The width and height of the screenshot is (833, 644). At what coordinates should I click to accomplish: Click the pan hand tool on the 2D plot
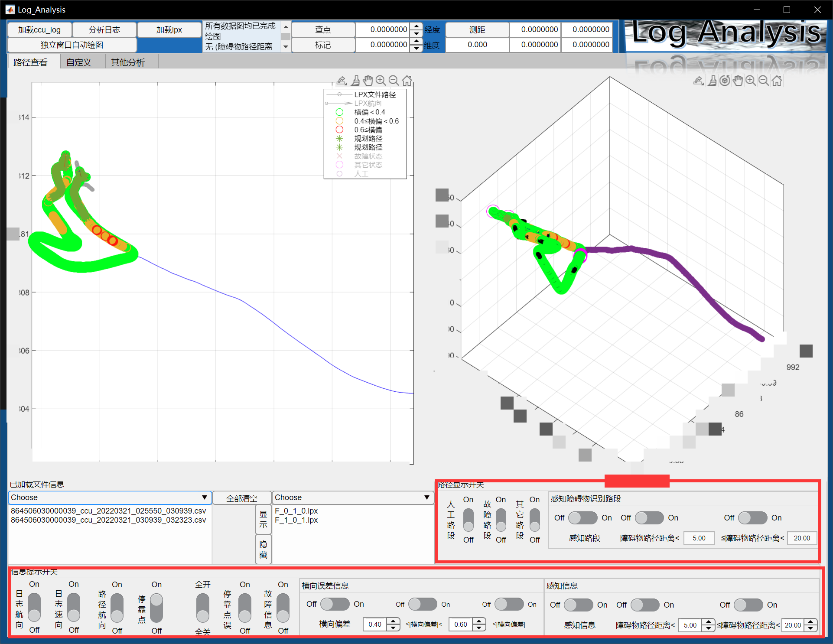(368, 81)
